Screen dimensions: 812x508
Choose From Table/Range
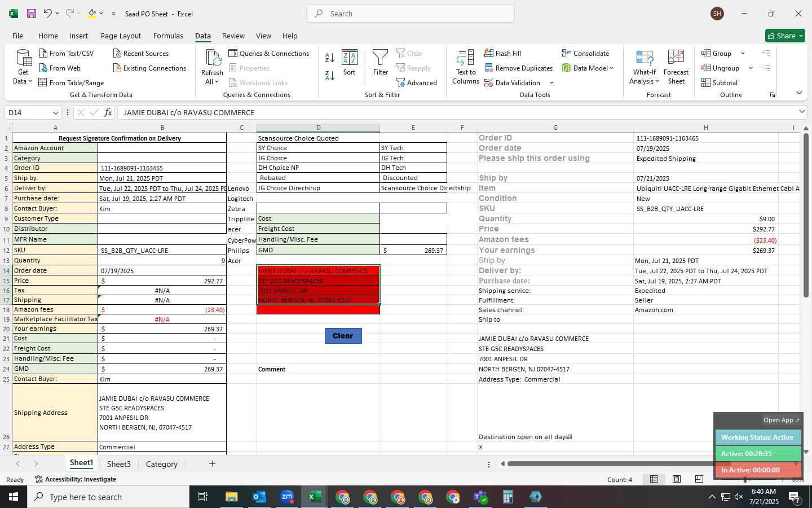[71, 82]
